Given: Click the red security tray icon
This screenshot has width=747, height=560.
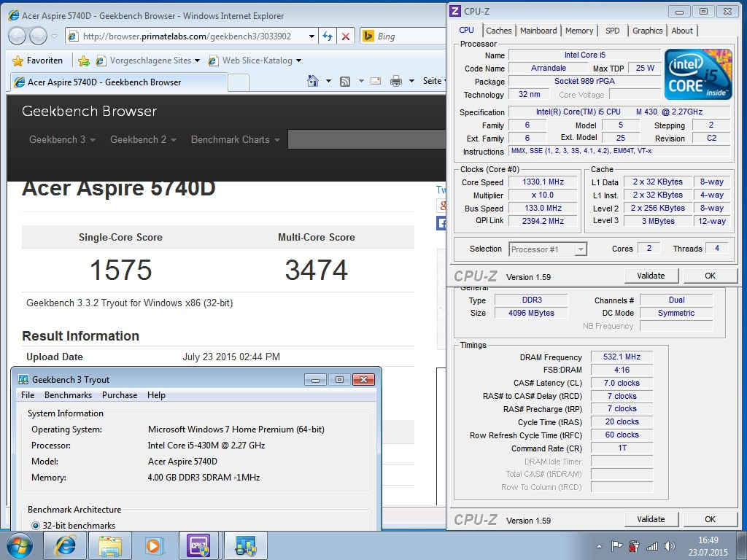Looking at the screenshot, I should [x=634, y=546].
